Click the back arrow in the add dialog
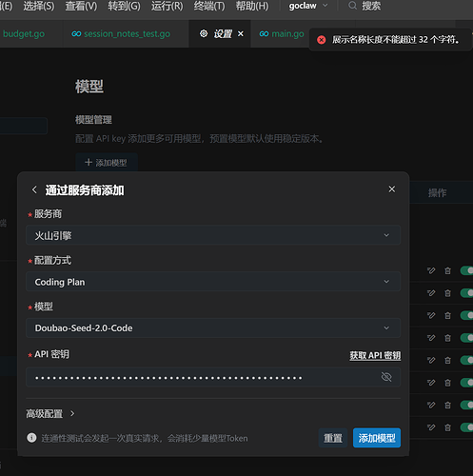Viewport: 473px width, 476px height. pyautogui.click(x=34, y=189)
